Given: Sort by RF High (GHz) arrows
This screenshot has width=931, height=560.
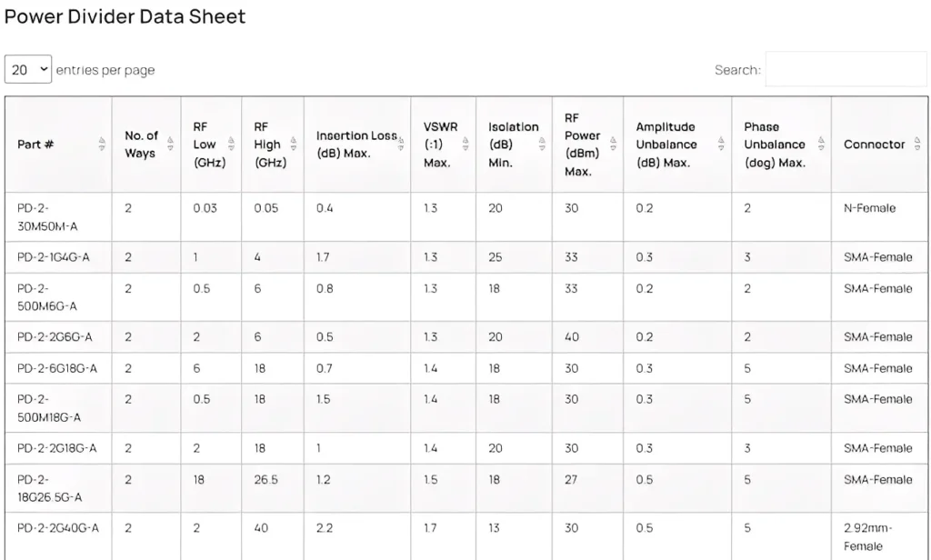Looking at the screenshot, I should 293,145.
